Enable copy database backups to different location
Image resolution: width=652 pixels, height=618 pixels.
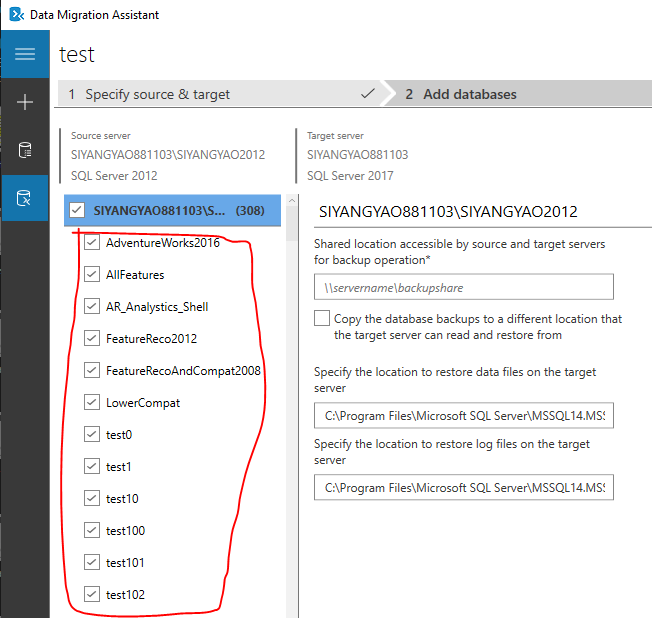coord(322,318)
